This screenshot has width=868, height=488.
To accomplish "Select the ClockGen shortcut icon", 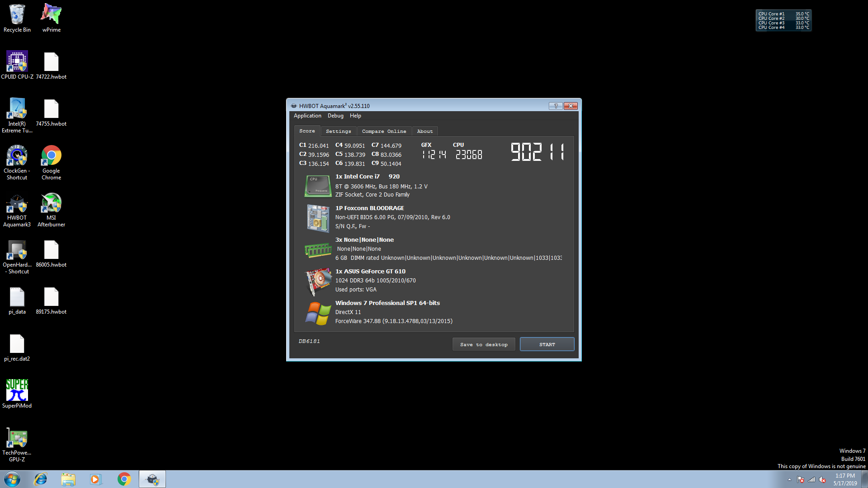I will pyautogui.click(x=17, y=162).
